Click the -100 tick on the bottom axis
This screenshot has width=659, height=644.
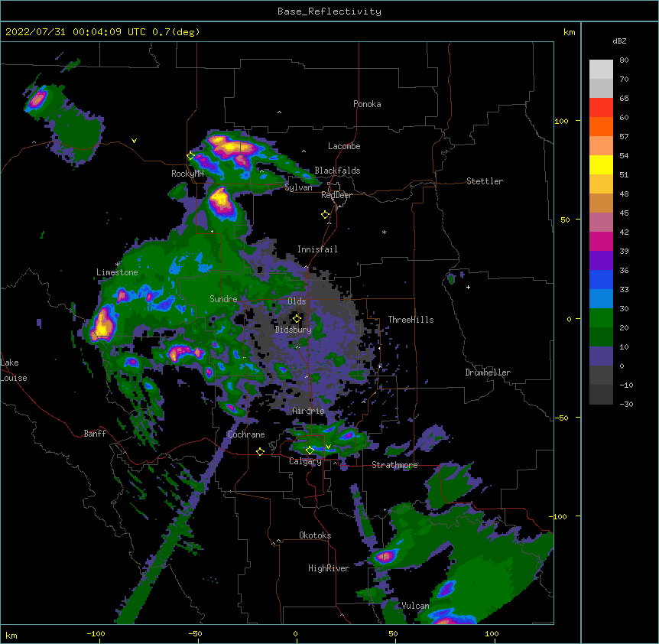[96, 633]
